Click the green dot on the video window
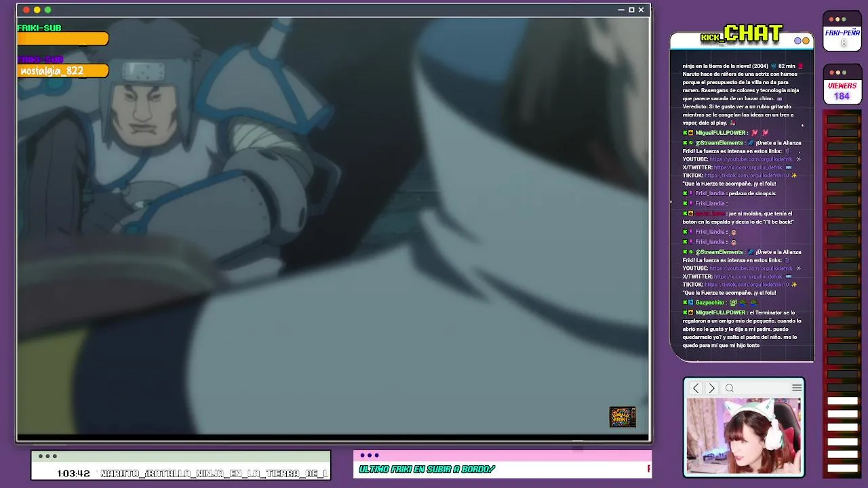Screen dimensions: 868x488 click(48, 9)
